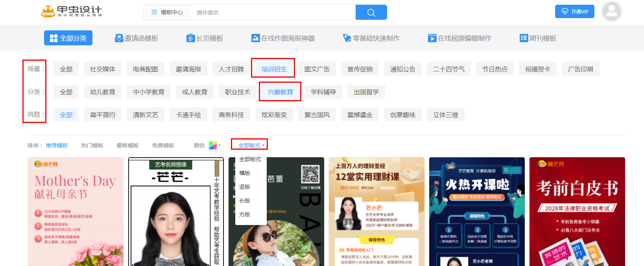644x266 pixels.
Task: Choose 竖版 layout option
Action: [x=245, y=187]
